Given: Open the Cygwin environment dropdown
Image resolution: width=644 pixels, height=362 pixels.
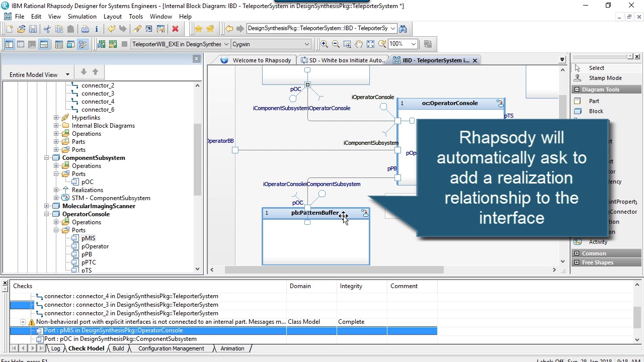Looking at the screenshot, I should pos(306,44).
